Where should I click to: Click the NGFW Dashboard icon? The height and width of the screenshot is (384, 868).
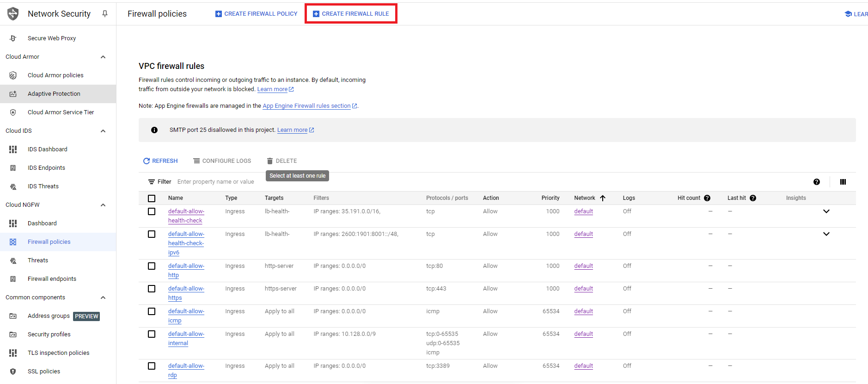point(13,223)
